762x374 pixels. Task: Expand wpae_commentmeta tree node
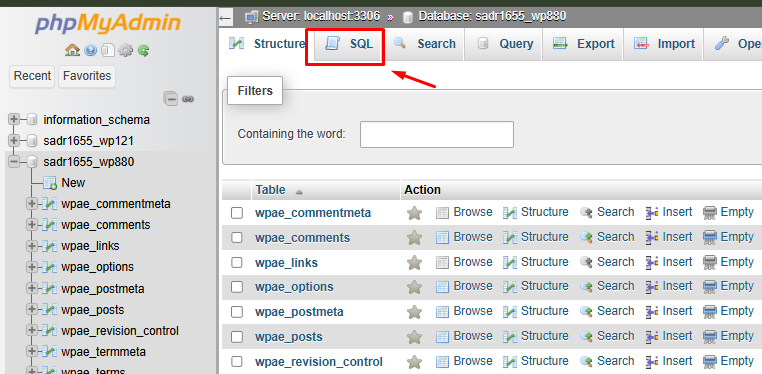[32, 204]
